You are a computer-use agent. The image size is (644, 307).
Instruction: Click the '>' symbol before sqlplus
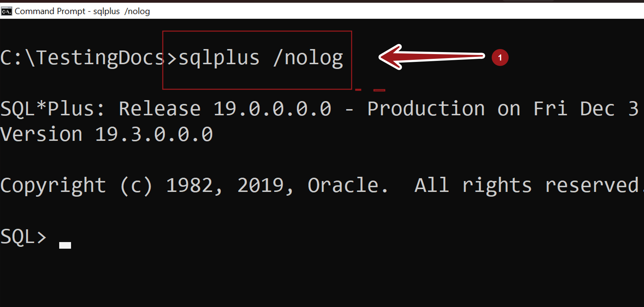pyautogui.click(x=172, y=58)
